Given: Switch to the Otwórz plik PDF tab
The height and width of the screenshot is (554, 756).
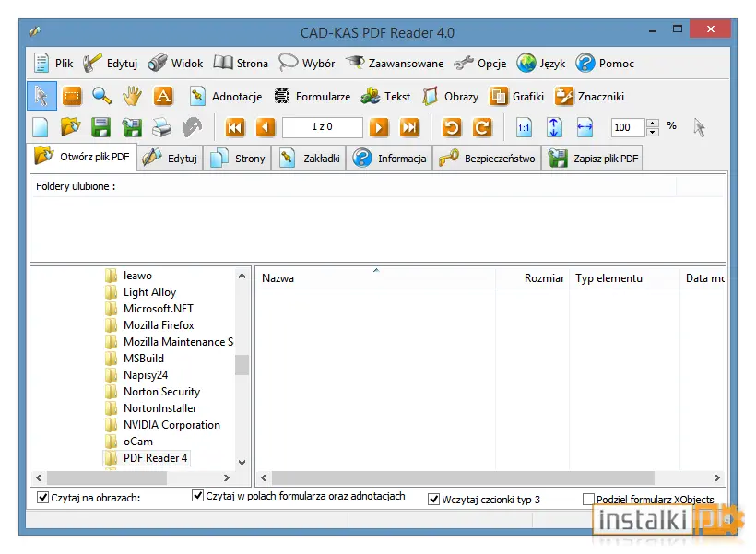Looking at the screenshot, I should point(82,156).
